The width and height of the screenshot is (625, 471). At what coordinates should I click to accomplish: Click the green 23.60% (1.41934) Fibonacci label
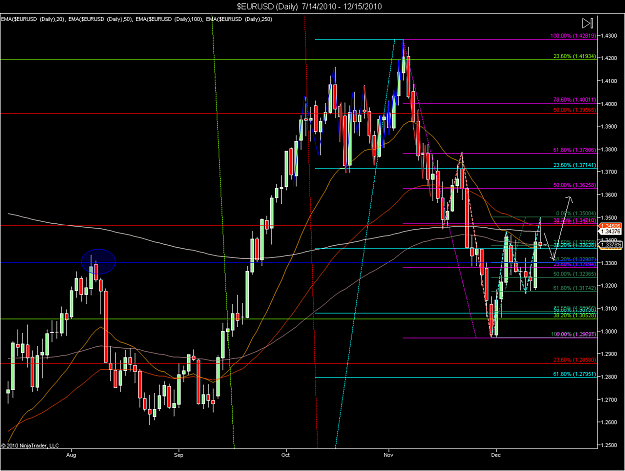pyautogui.click(x=575, y=56)
